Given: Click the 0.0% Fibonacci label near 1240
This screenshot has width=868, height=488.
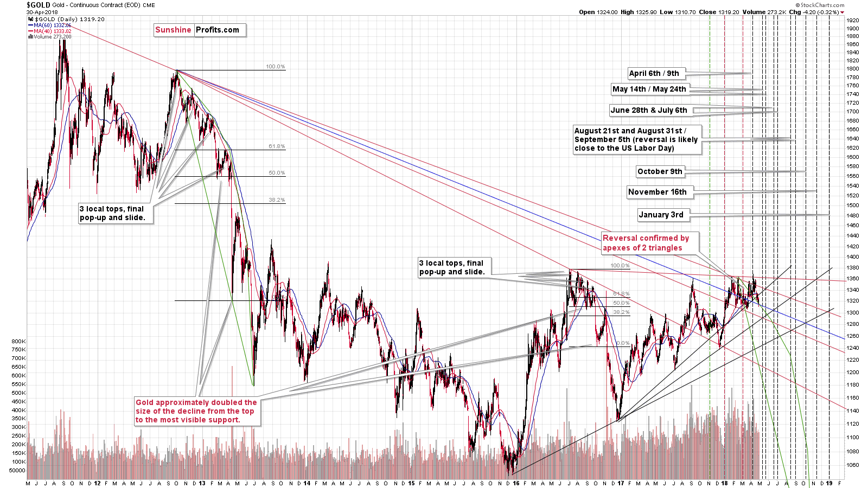Looking at the screenshot, I should 623,343.
